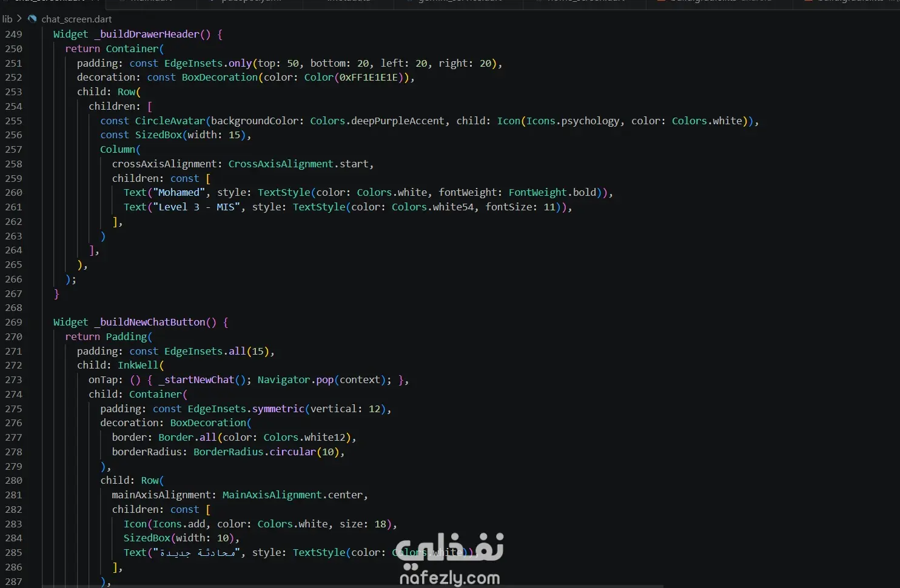
Task: Place cursor on _buildDrawerHeader function name
Action: [146, 34]
